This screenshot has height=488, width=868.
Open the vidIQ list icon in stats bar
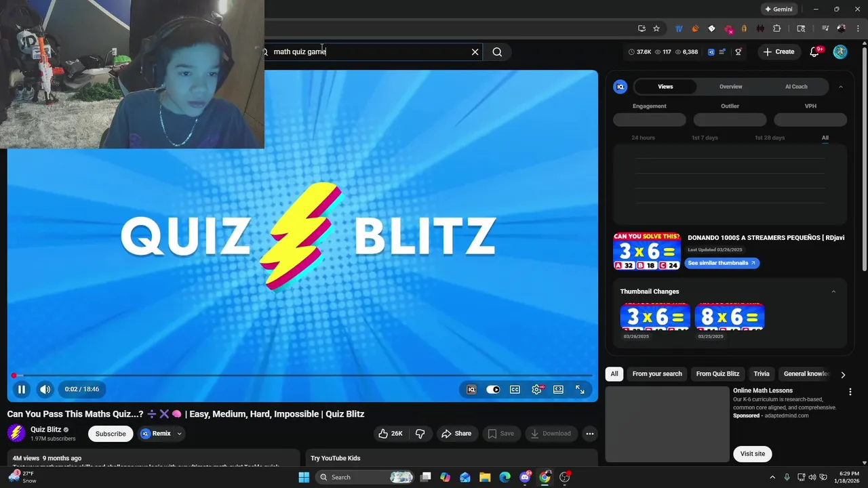[722, 52]
